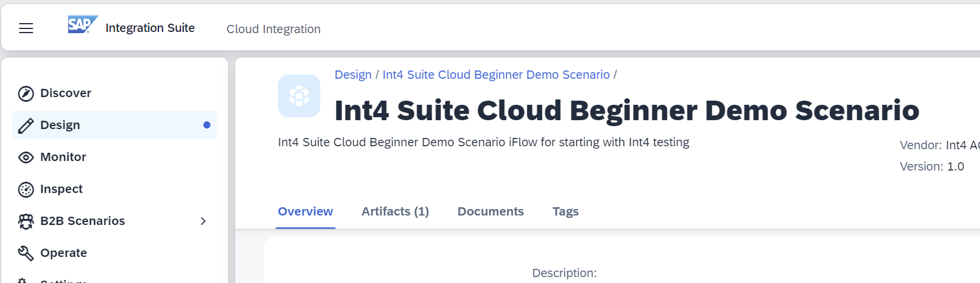Switch to the Artifacts (1) tab
The height and width of the screenshot is (283, 980).
point(395,211)
